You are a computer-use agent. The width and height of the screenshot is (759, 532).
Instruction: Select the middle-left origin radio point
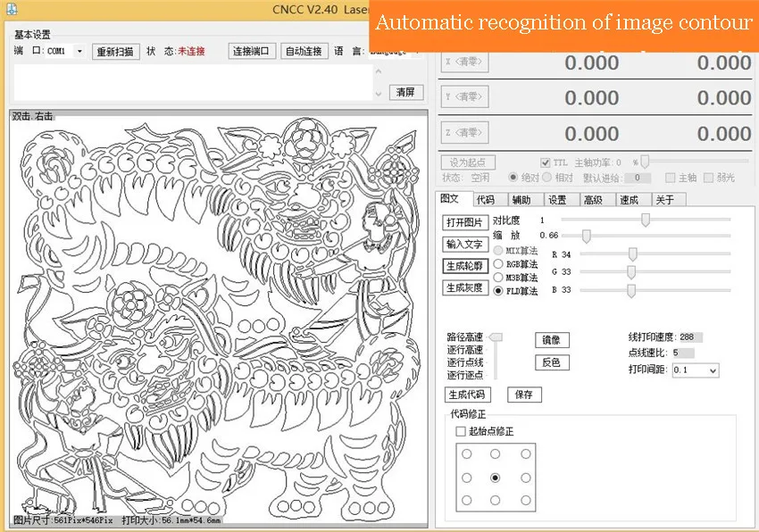click(467, 478)
